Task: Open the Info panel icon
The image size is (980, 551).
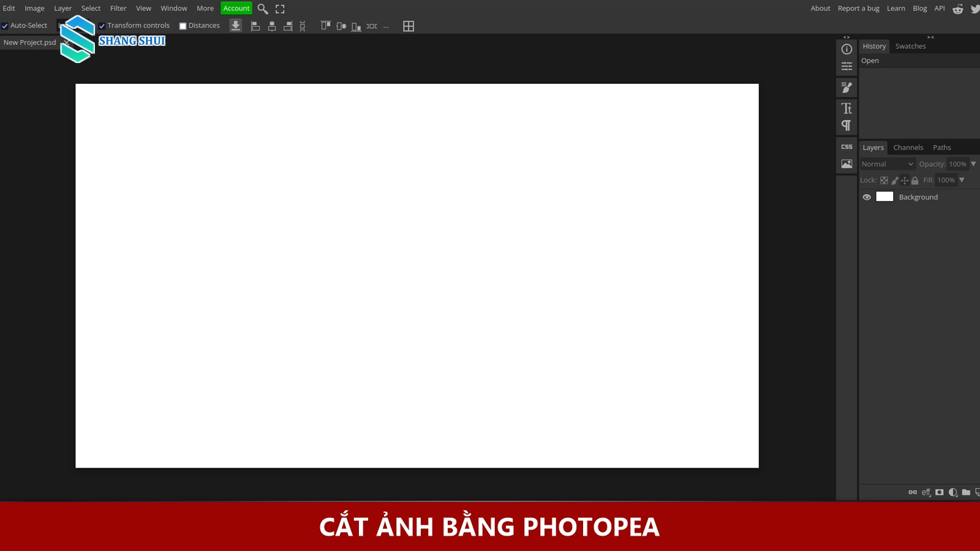Action: [x=846, y=49]
